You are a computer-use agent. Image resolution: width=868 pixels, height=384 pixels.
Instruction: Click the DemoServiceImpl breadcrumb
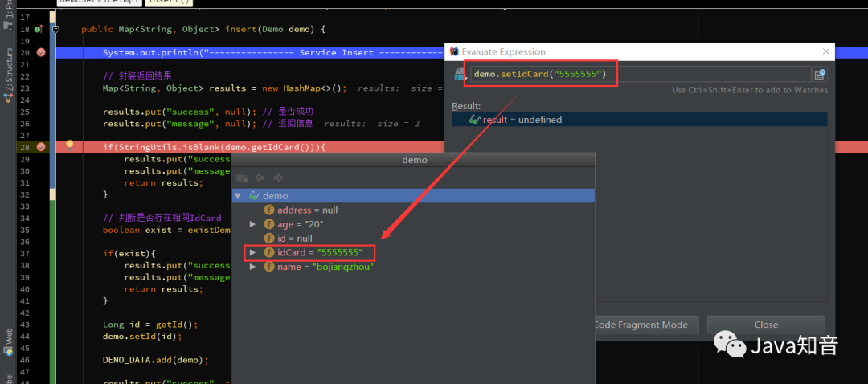click(99, 2)
